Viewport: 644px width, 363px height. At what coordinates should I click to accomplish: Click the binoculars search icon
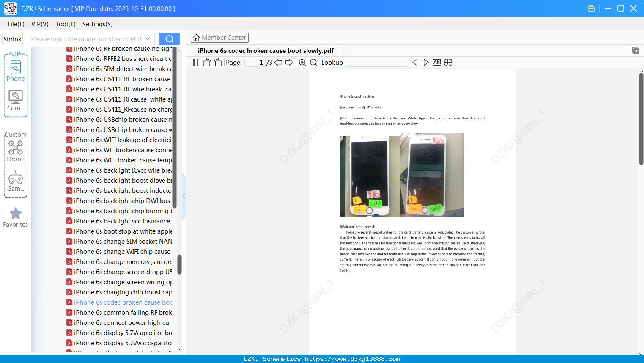pos(448,63)
